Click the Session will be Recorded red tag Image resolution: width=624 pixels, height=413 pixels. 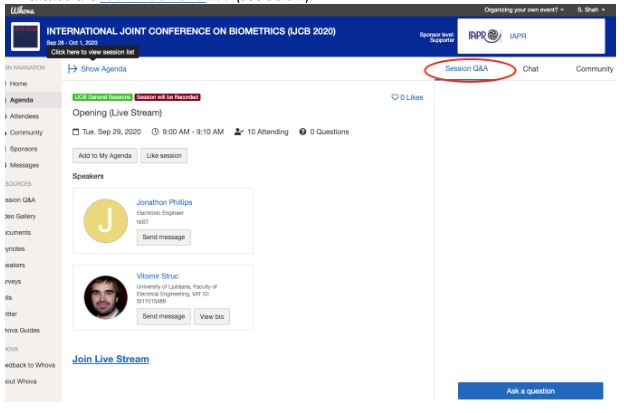(168, 97)
